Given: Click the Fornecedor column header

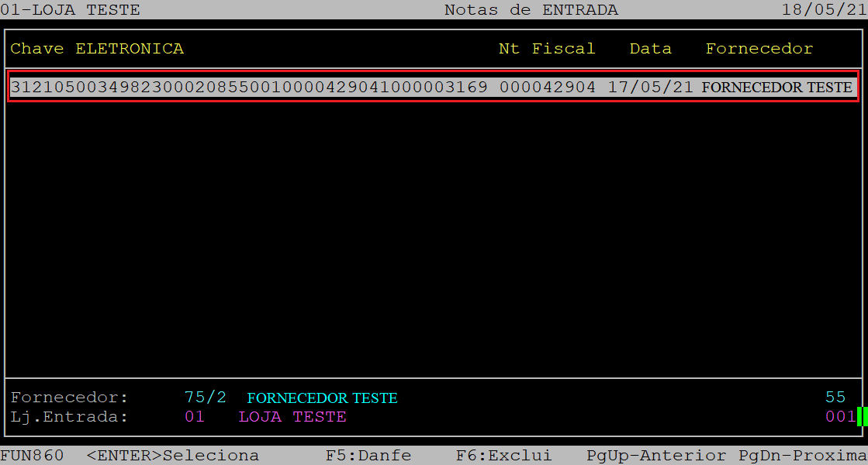Looking at the screenshot, I should [759, 49].
